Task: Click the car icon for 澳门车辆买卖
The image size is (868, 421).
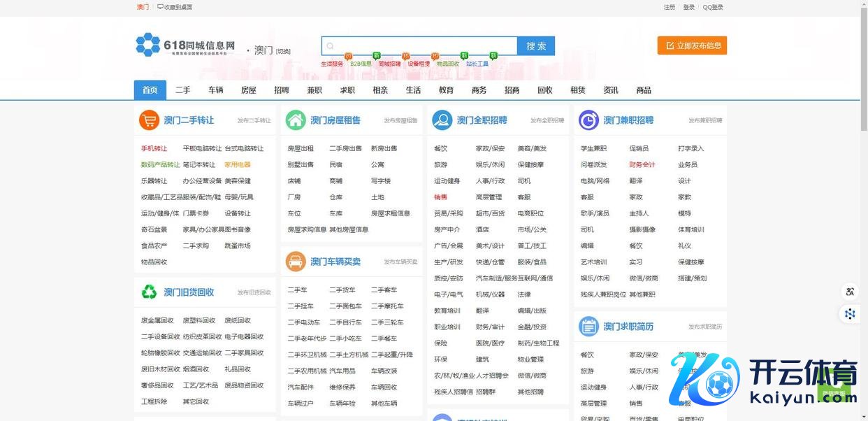Action: click(x=296, y=262)
